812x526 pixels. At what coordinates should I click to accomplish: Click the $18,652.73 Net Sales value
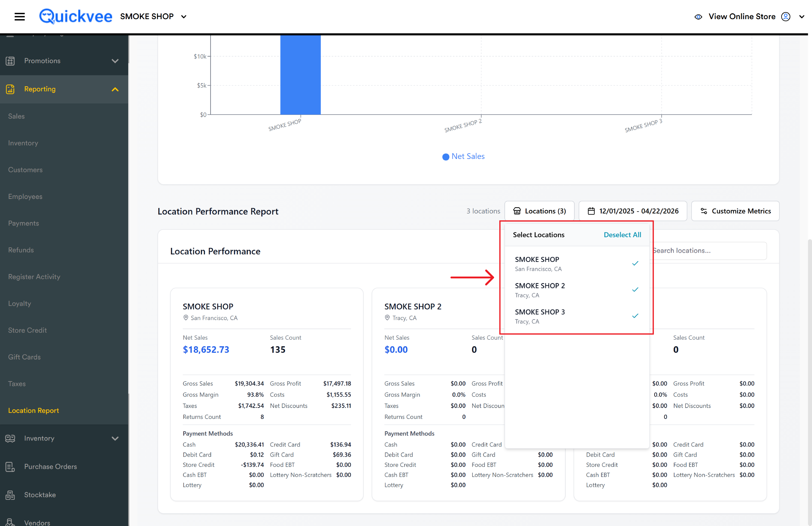[206, 350]
